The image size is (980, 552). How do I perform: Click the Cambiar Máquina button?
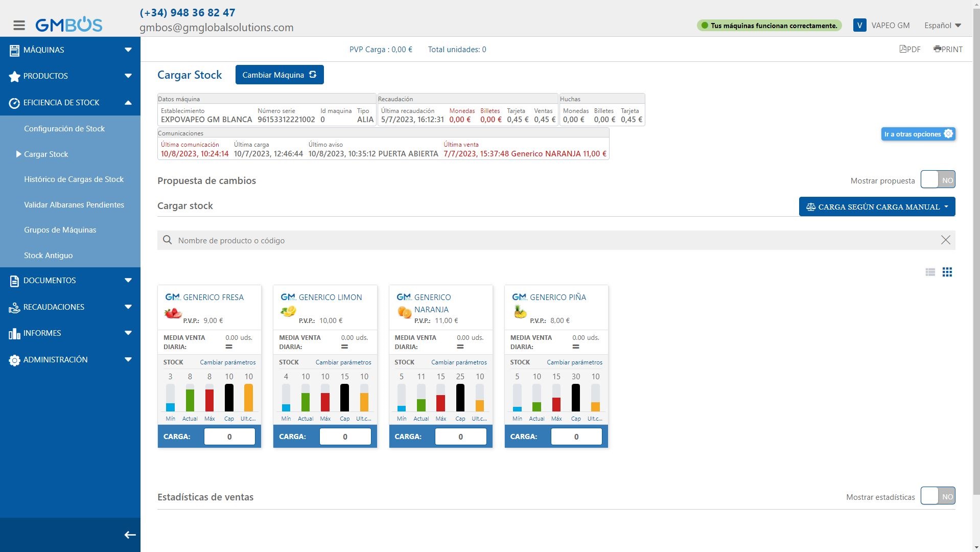(279, 75)
